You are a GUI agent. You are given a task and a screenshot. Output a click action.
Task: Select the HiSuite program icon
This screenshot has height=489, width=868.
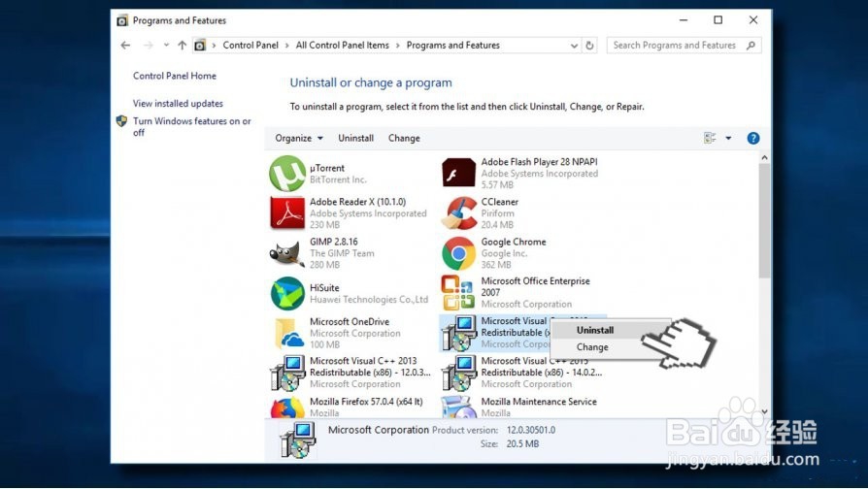[287, 293]
